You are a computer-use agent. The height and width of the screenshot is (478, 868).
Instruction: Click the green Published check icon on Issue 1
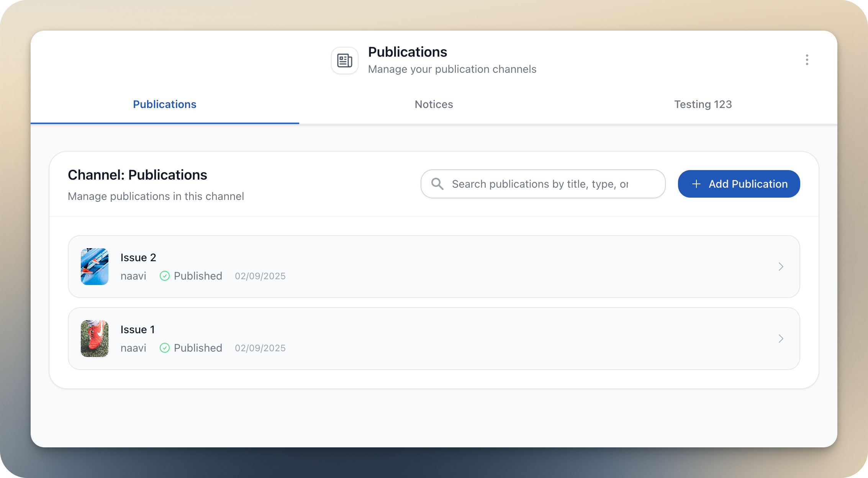165,348
